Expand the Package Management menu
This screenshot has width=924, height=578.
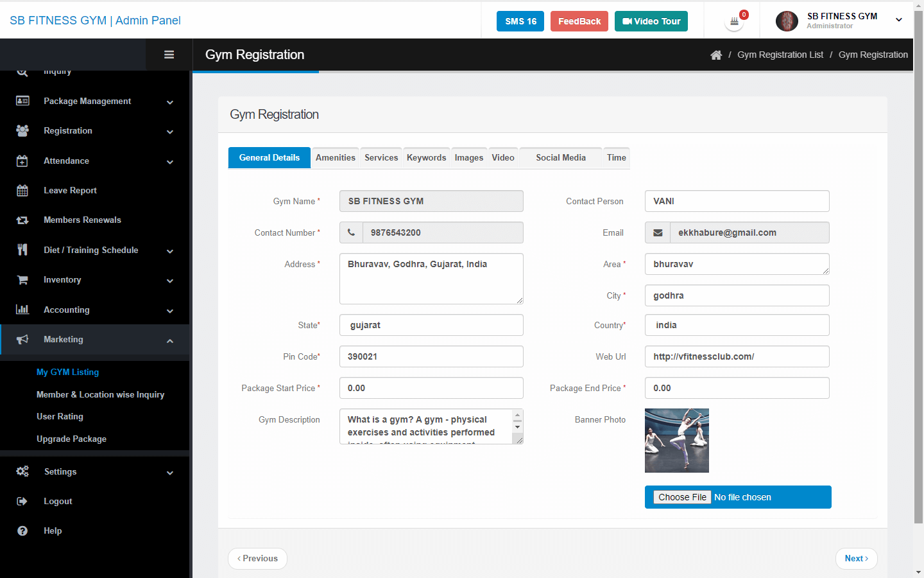(95, 101)
